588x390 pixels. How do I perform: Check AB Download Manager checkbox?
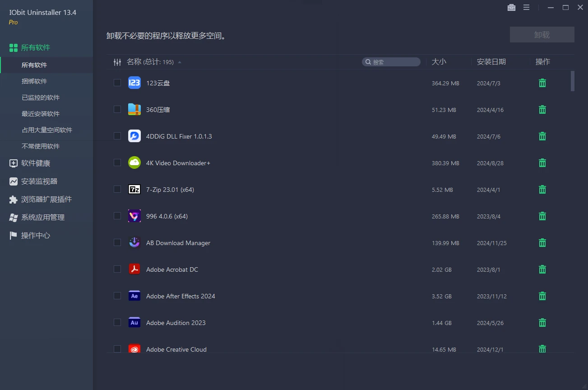click(x=117, y=242)
